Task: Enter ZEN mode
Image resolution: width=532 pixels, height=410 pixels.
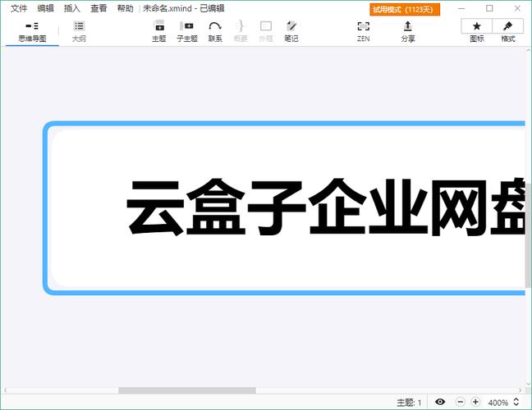Action: (x=364, y=31)
